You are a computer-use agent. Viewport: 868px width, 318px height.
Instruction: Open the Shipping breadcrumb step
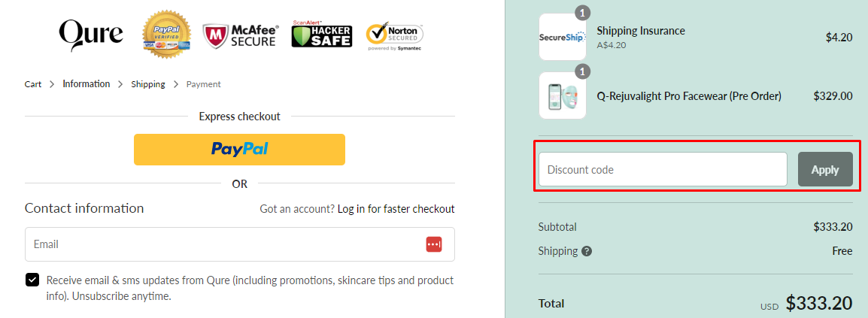(148, 84)
